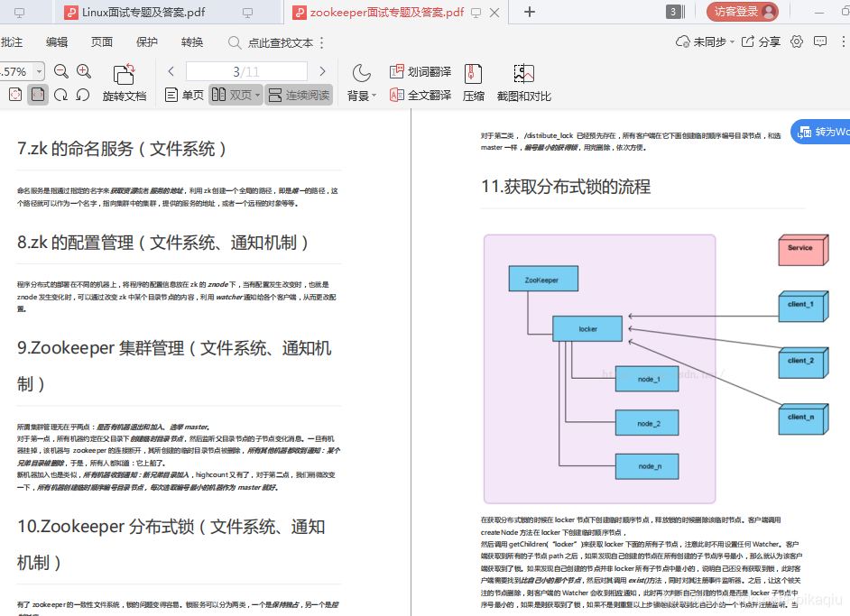Screen dimensions: 850x616
Task: Zoom out with the minus magnifier
Action: coord(61,71)
